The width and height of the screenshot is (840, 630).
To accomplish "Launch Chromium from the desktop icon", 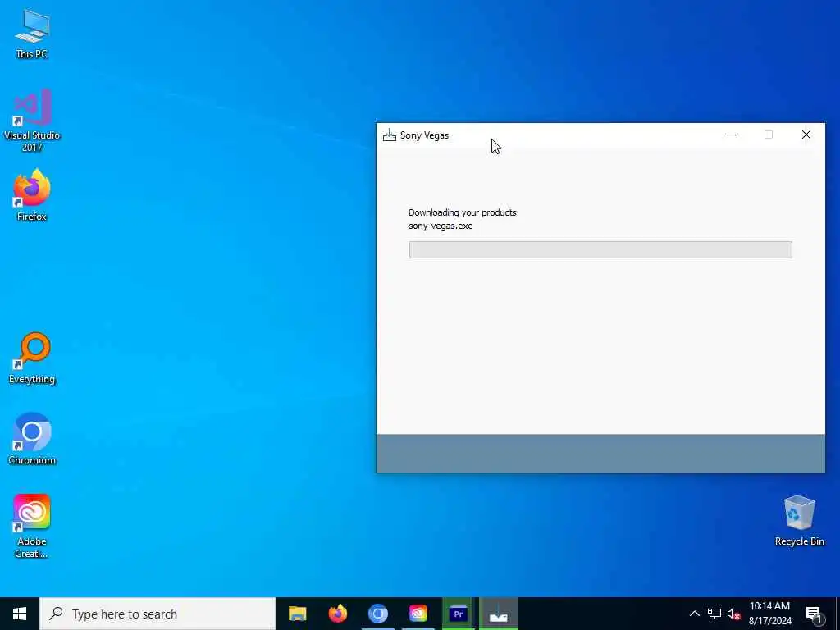I will pyautogui.click(x=32, y=439).
